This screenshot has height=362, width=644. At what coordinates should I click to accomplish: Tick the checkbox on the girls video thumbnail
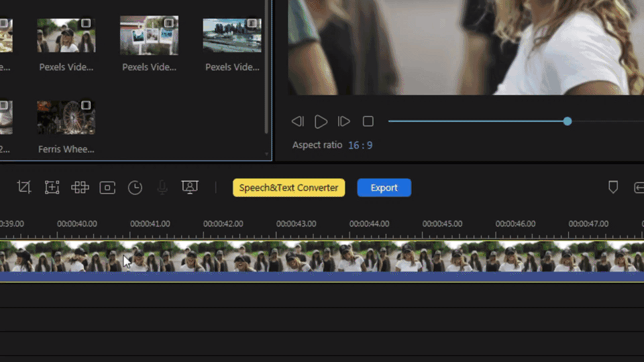[86, 23]
